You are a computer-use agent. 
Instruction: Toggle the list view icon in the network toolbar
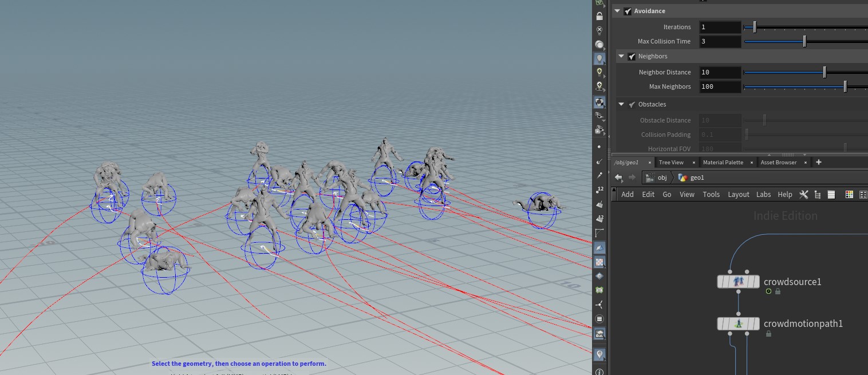tap(831, 195)
